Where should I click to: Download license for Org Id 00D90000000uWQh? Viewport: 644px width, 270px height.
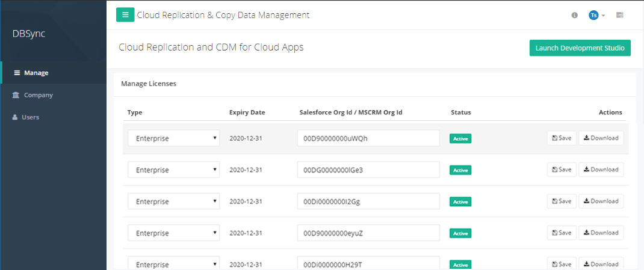[x=601, y=138]
